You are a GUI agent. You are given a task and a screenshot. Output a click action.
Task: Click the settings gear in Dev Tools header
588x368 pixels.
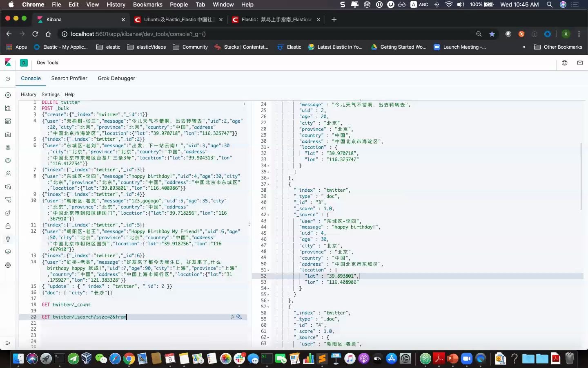click(564, 63)
